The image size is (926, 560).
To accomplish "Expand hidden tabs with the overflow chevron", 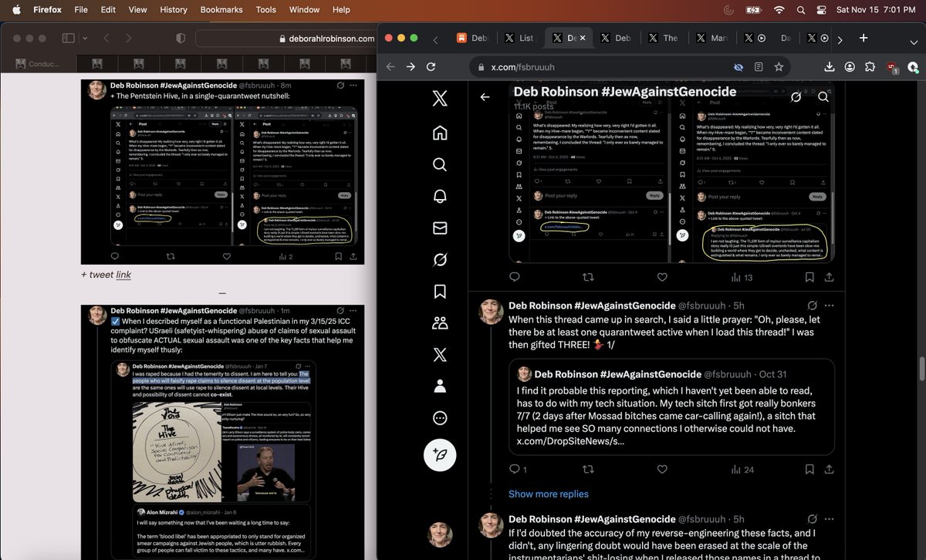I will (x=840, y=39).
